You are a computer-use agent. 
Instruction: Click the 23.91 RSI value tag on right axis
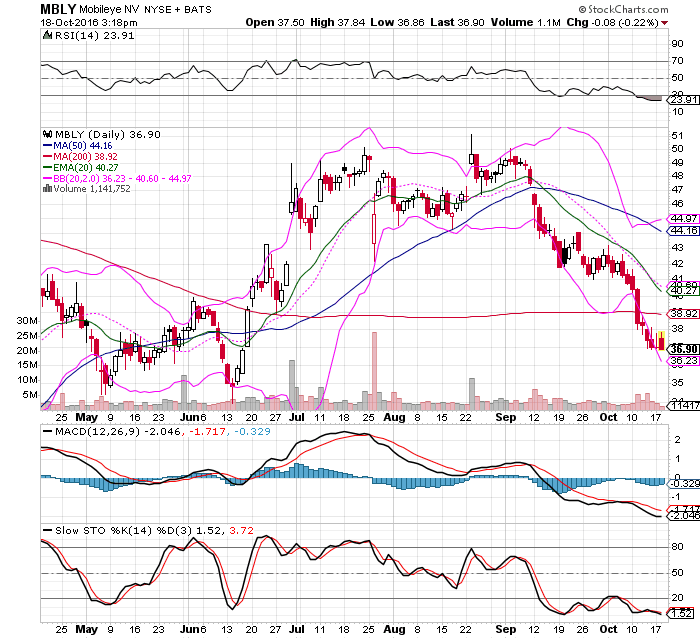coord(683,100)
